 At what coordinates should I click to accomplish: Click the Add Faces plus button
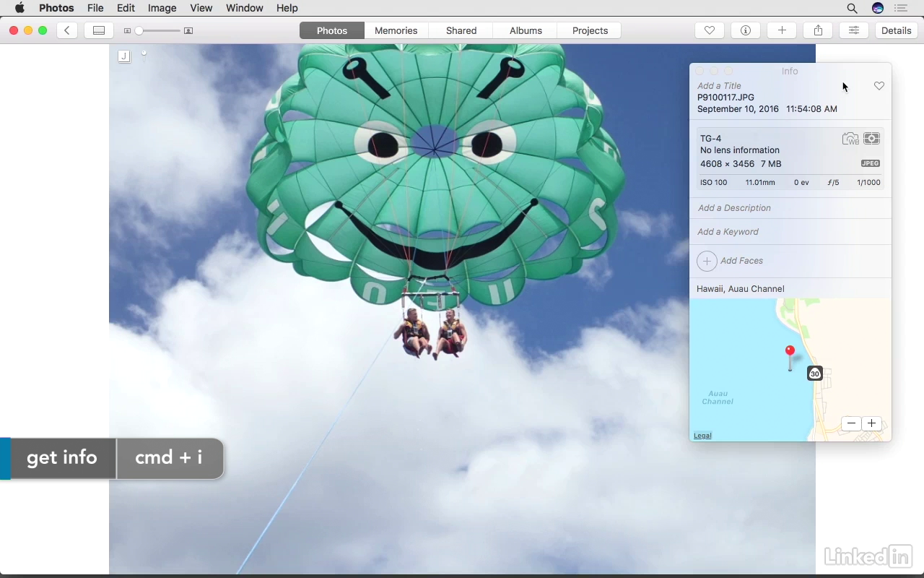[707, 261]
